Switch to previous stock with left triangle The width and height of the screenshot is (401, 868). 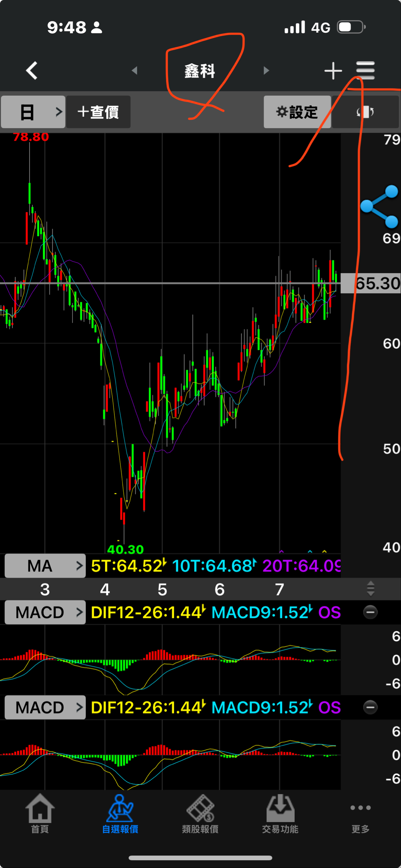[x=134, y=71]
